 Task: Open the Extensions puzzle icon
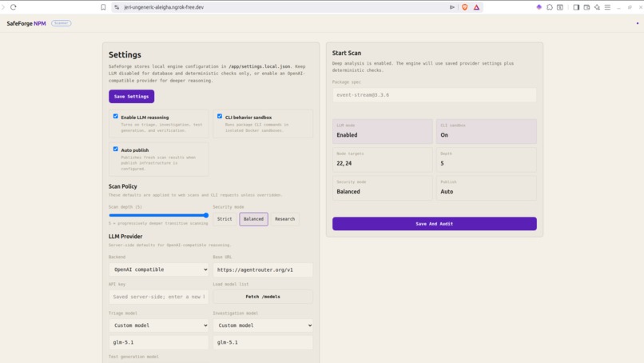[x=550, y=7]
